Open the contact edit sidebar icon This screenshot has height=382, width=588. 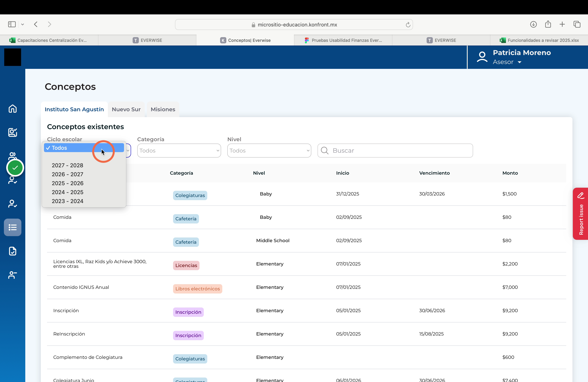coord(13,132)
